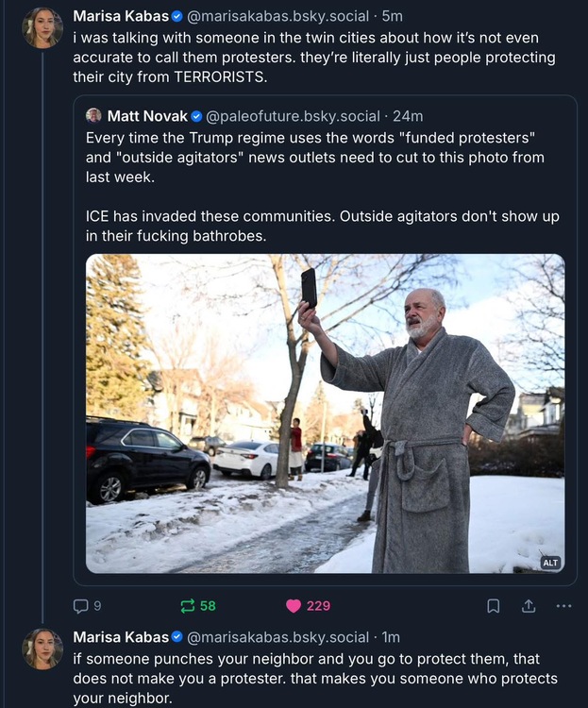The image size is (588, 708).
Task: Click Marisa Kabas's avatar on the bottom reply
Action: (42, 649)
